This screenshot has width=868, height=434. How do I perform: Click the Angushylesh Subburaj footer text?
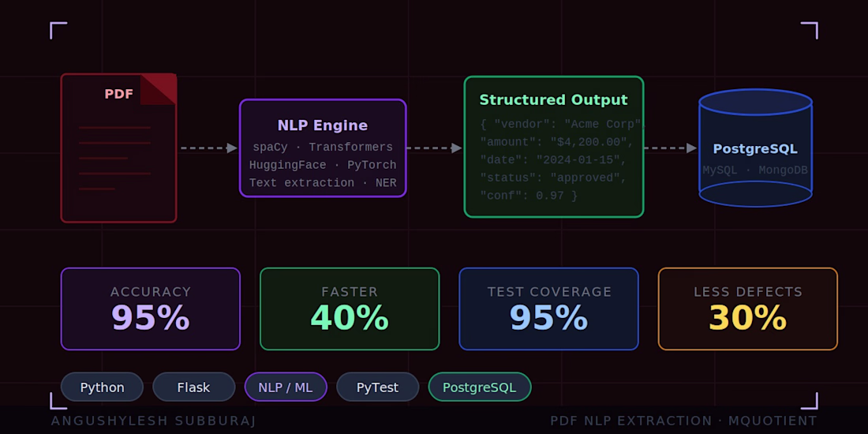coord(153,421)
